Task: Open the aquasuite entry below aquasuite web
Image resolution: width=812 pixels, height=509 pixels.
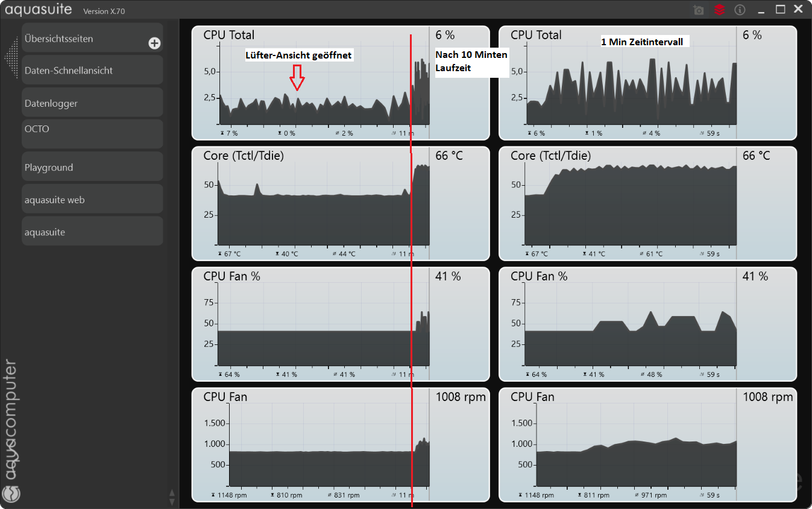Action: click(92, 232)
